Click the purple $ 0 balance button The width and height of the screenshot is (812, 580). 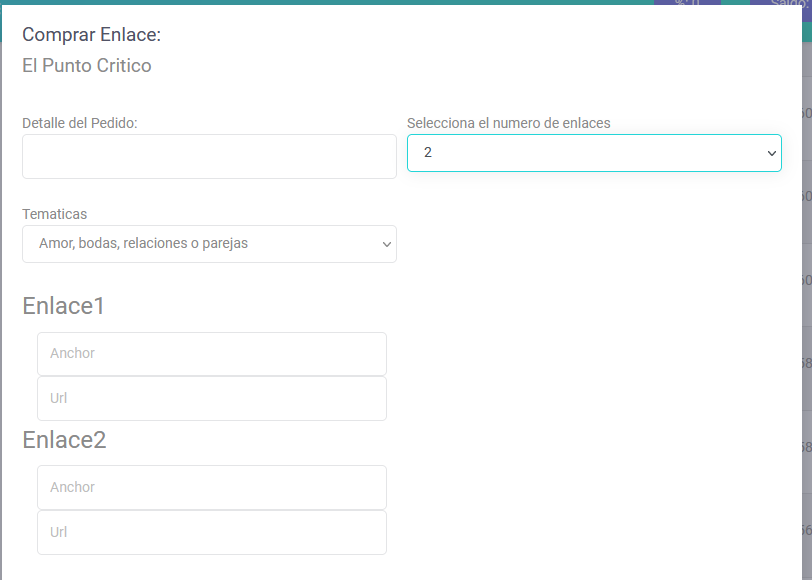pos(687,3)
